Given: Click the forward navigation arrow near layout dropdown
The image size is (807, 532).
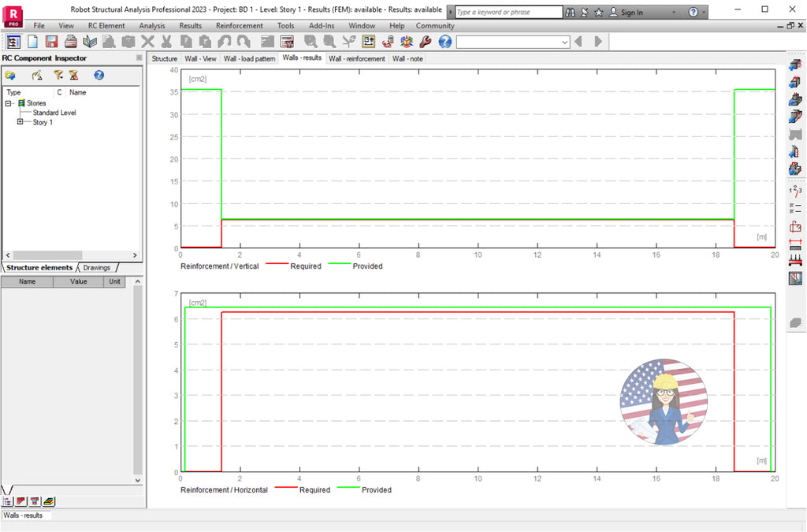Looking at the screenshot, I should (597, 42).
